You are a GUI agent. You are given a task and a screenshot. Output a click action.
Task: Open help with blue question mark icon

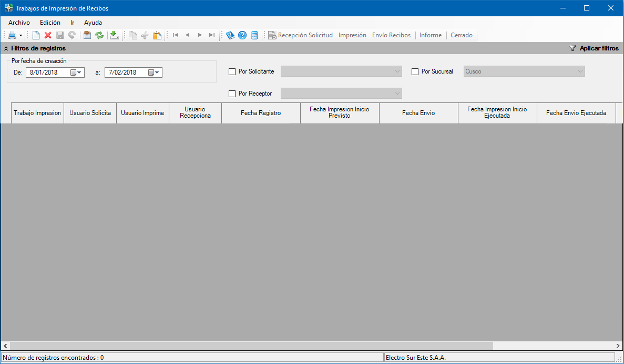click(x=242, y=35)
